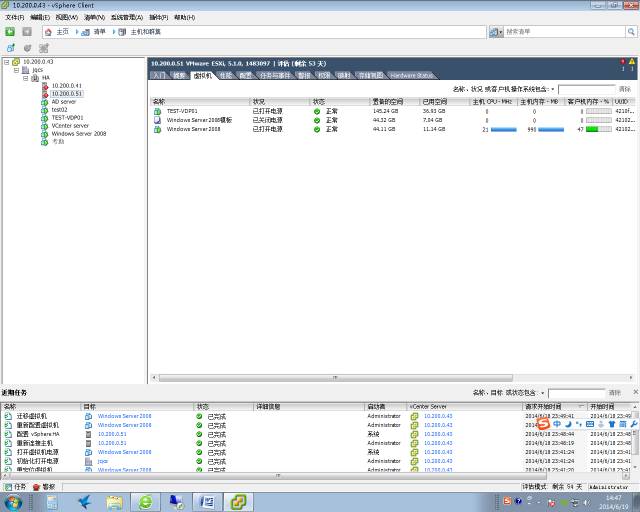This screenshot has width=640, height=512.
Task: Click the grey navigate-forward arrow icon
Action: tap(27, 32)
